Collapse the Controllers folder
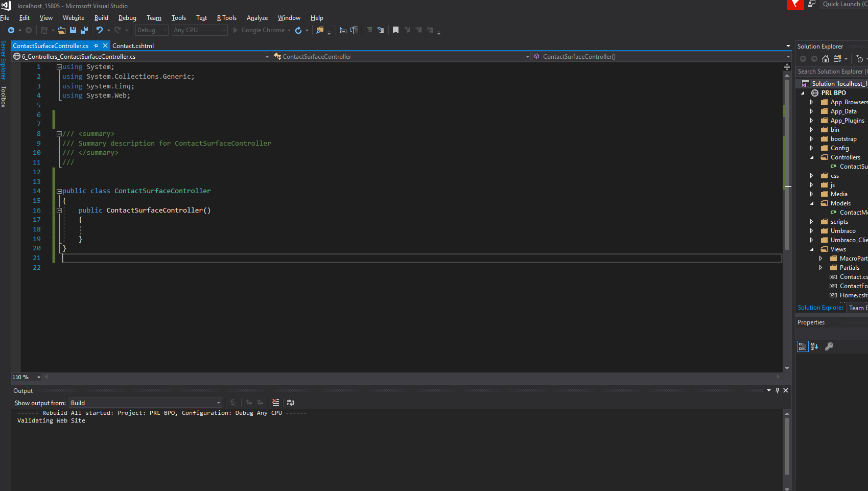This screenshot has height=491, width=868. 811,157
